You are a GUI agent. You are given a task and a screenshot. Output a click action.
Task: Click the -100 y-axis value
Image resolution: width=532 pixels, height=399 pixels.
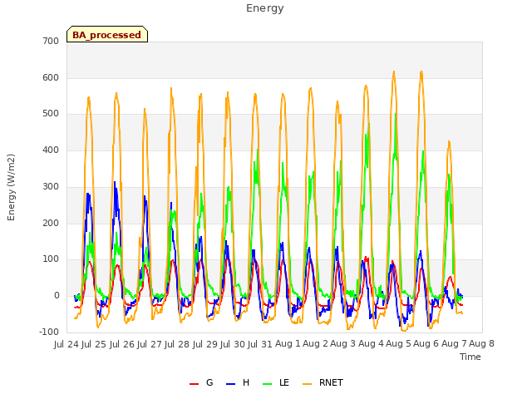pos(49,332)
